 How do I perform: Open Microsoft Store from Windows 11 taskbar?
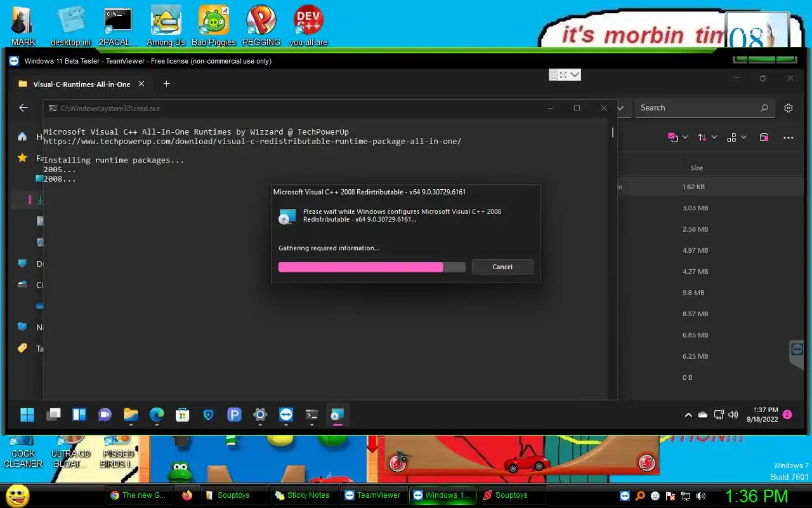(x=183, y=415)
